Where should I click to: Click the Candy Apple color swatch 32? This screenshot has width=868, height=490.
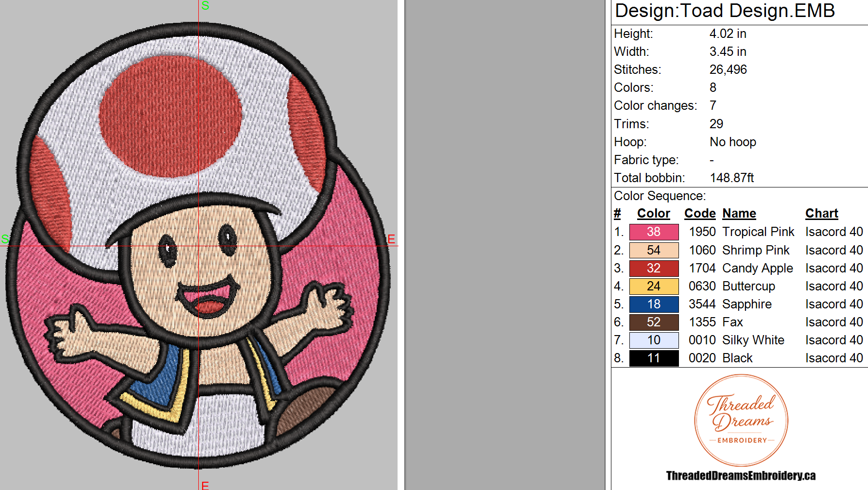(654, 268)
